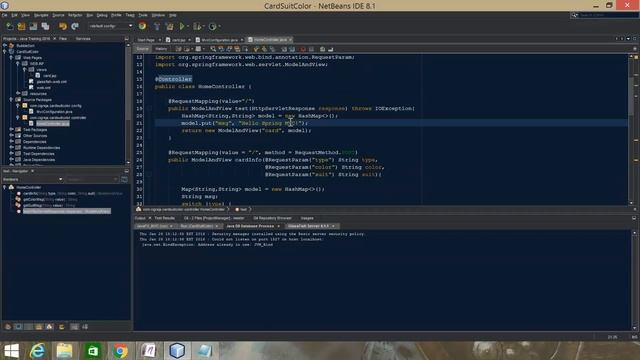Collapse the Web Pages folder
This screenshot has width=640, height=360.
[11, 58]
